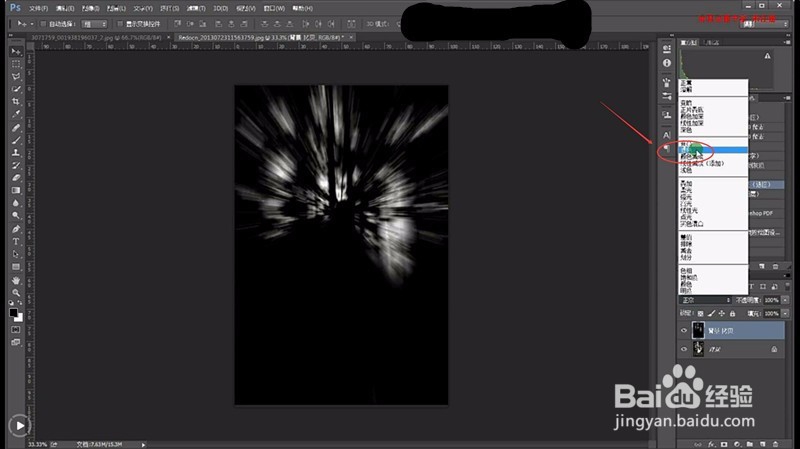Open the Edit (E) menu
The width and height of the screenshot is (800, 449).
[x=65, y=9]
